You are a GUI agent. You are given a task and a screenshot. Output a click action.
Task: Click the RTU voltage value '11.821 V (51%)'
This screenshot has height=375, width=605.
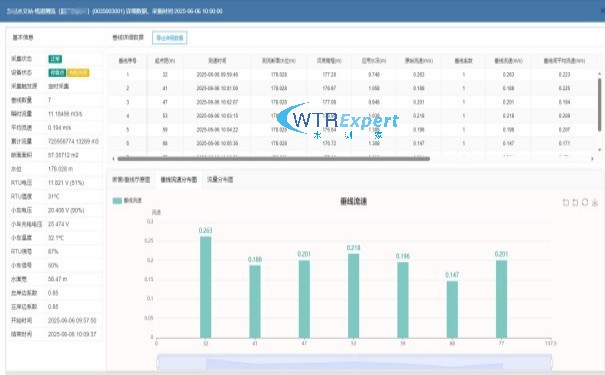pyautogui.click(x=66, y=183)
